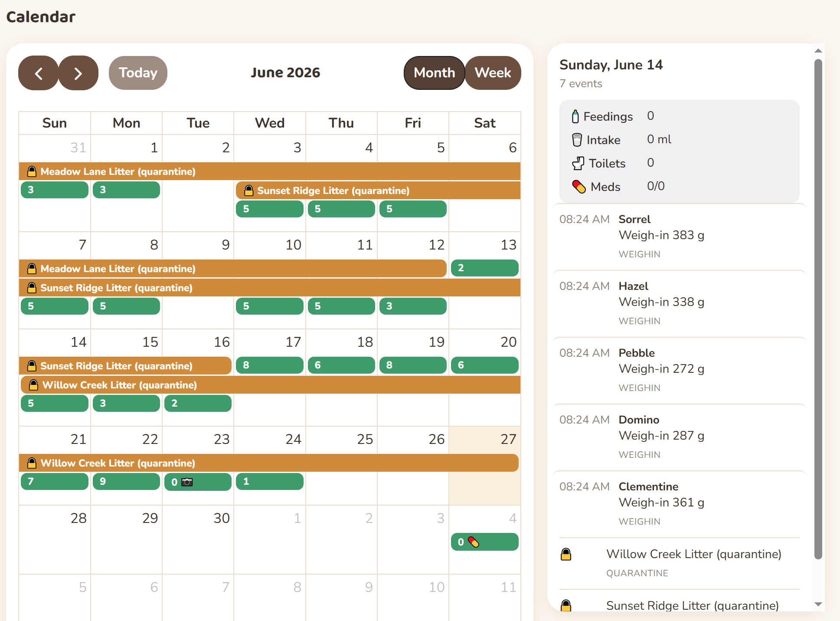Image resolution: width=840 pixels, height=621 pixels.
Task: Click lock icon beside Sunset Ridge in sidebar
Action: click(x=566, y=605)
